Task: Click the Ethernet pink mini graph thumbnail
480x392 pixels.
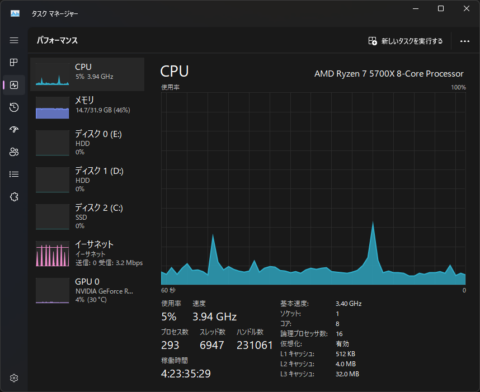Action: point(52,255)
